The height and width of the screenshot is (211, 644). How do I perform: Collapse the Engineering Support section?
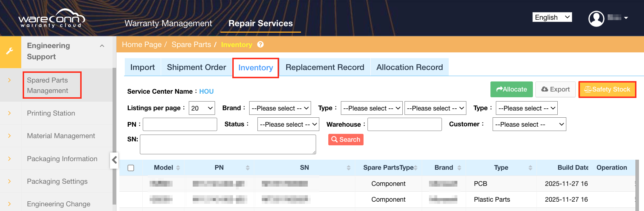coord(102,46)
